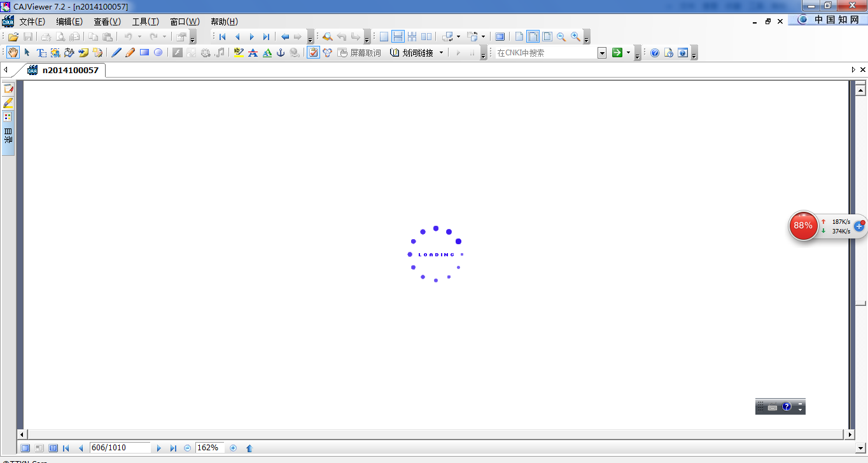Viewport: 868px width, 463px height.
Task: Select the Hand tool in the toolbar
Action: (13, 53)
